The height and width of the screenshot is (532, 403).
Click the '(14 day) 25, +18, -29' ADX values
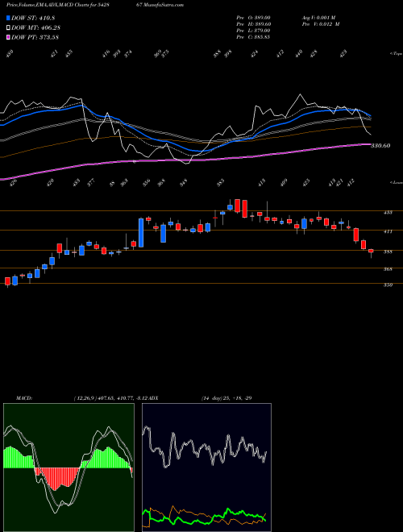(x=226, y=398)
